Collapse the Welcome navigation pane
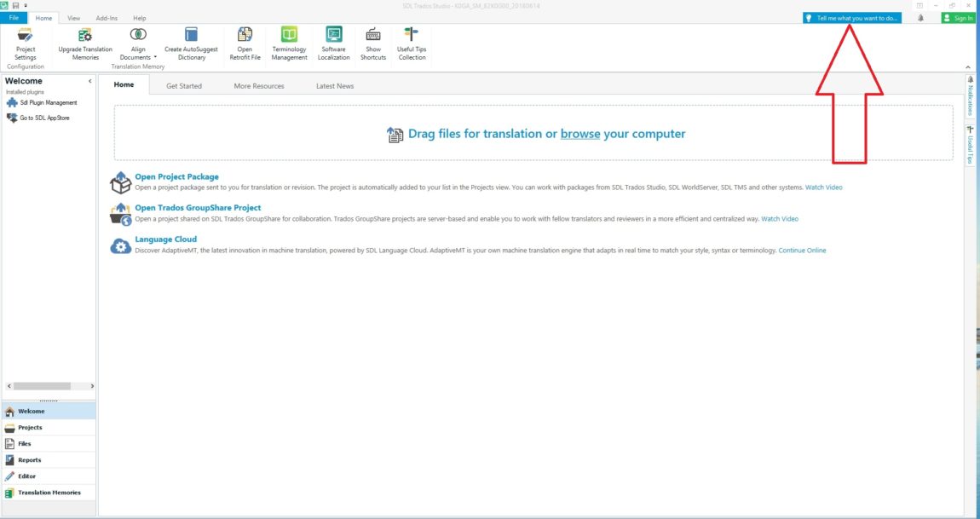980x519 pixels. [90, 81]
